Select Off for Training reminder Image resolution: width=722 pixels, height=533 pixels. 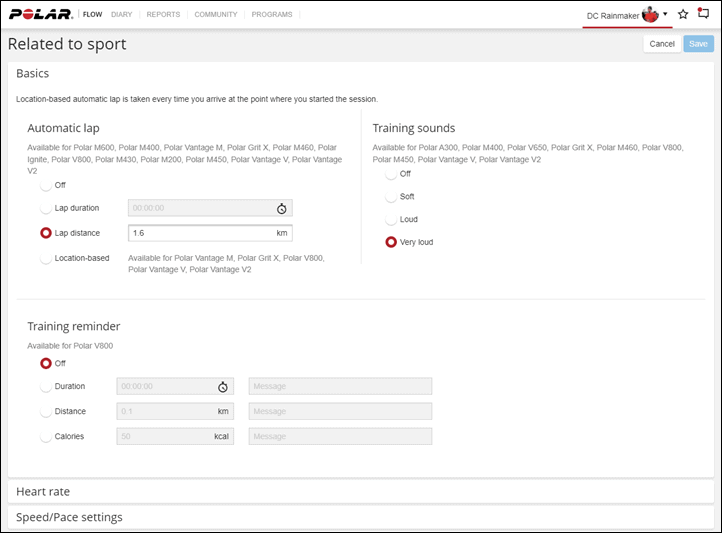coord(46,363)
